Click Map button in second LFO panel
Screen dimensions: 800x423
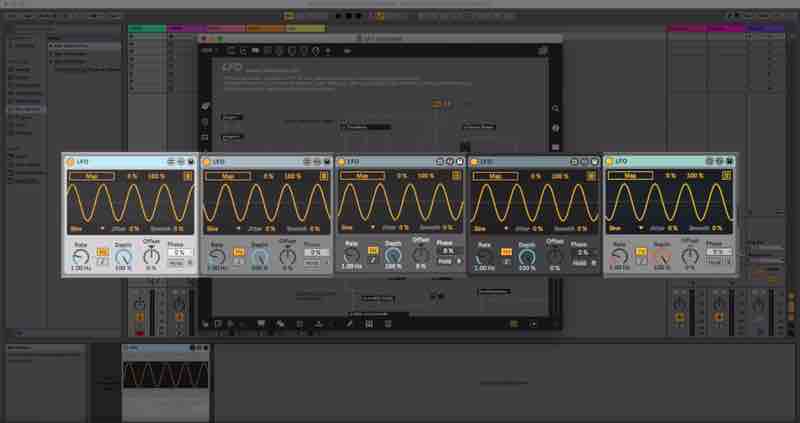(228, 177)
